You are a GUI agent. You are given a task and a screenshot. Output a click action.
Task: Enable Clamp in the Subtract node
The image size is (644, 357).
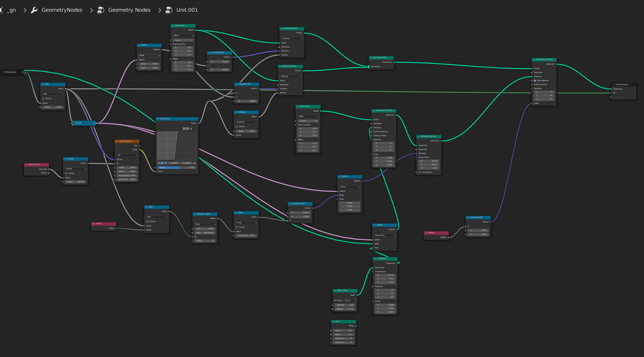pos(237,127)
